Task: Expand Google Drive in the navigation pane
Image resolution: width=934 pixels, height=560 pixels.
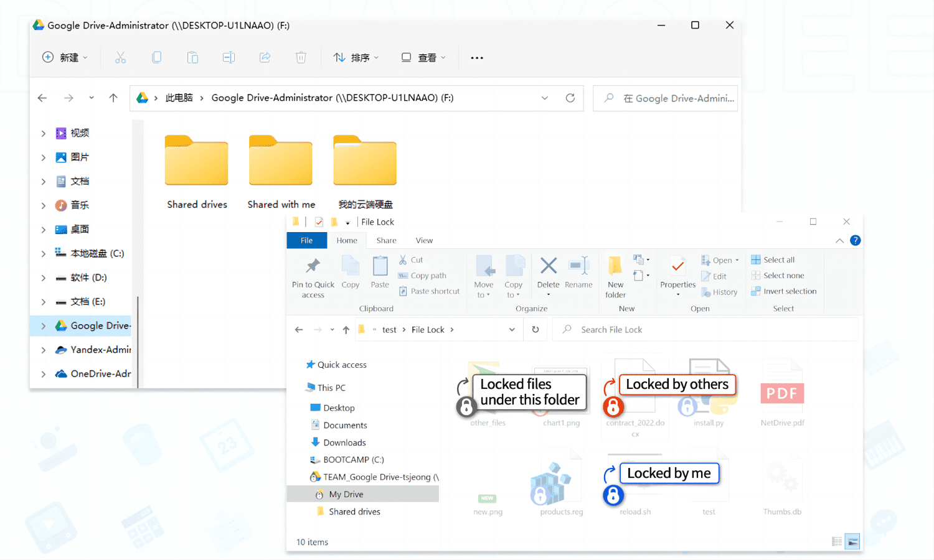Action: click(42, 325)
